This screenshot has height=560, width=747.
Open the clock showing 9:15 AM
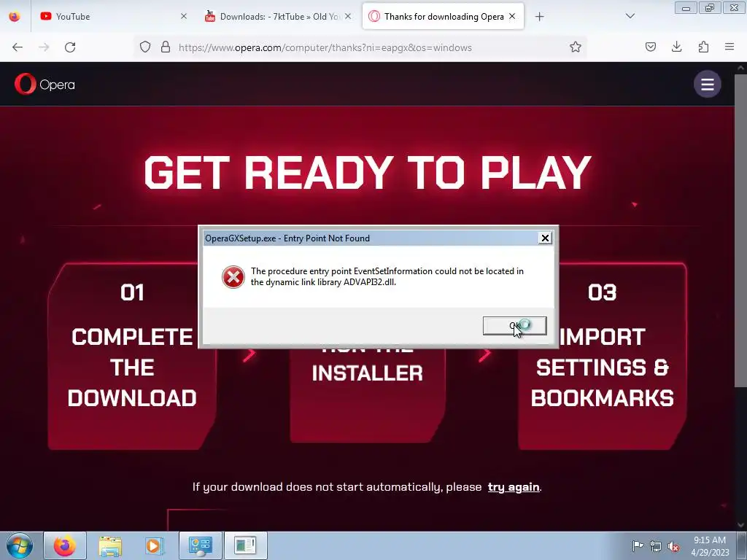(x=710, y=545)
